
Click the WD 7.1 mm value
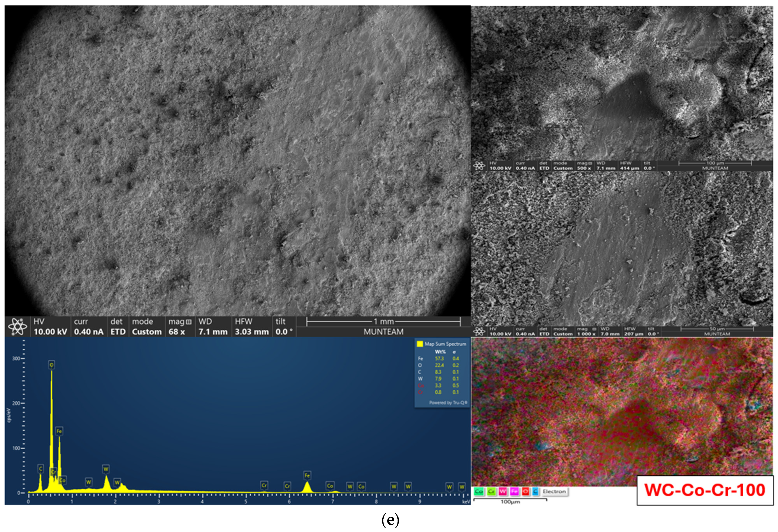(213, 332)
